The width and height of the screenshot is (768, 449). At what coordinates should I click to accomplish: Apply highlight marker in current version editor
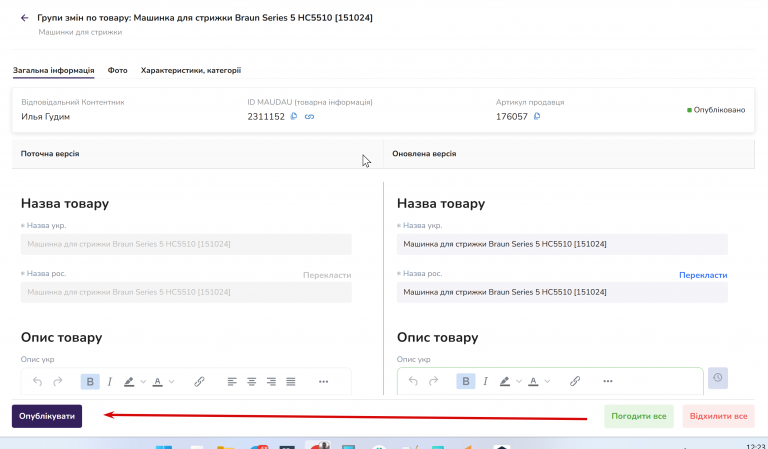(129, 381)
